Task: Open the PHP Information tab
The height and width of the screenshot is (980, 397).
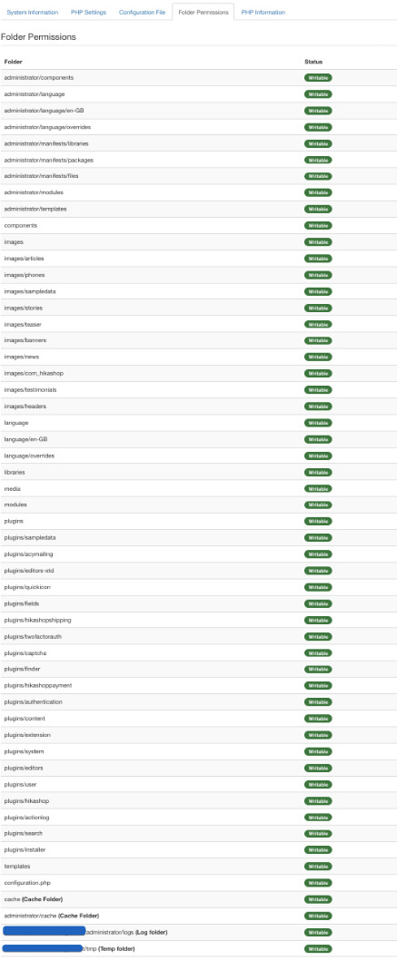Action: [x=263, y=13]
